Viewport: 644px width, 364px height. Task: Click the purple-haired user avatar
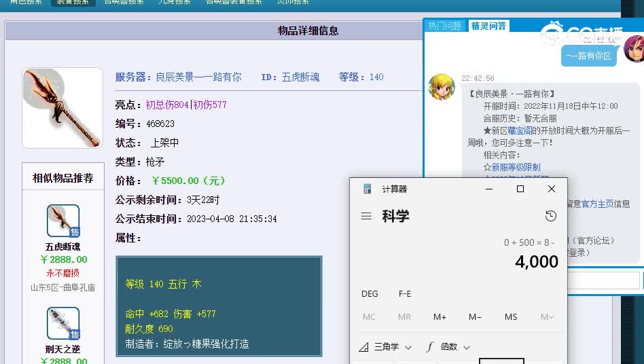(634, 49)
